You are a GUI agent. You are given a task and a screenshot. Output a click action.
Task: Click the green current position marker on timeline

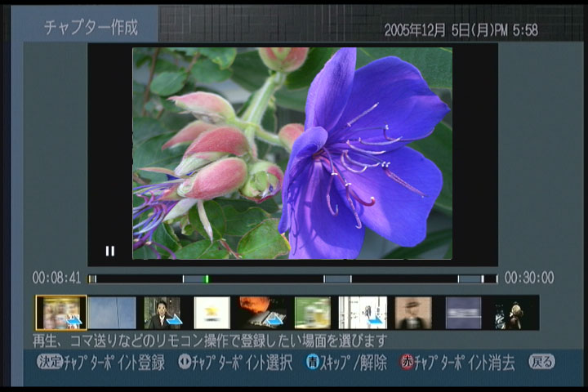(x=207, y=278)
